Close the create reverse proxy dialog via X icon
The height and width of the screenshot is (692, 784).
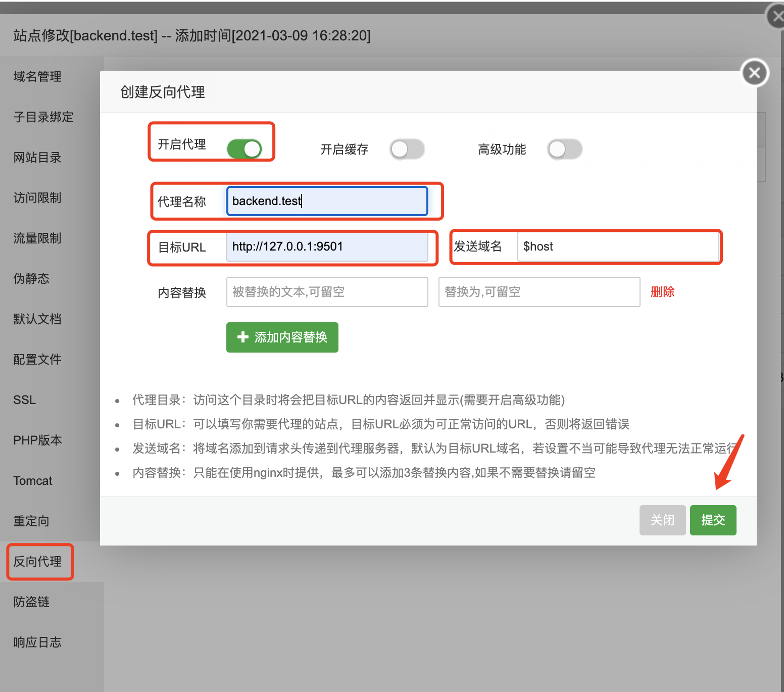pyautogui.click(x=754, y=73)
